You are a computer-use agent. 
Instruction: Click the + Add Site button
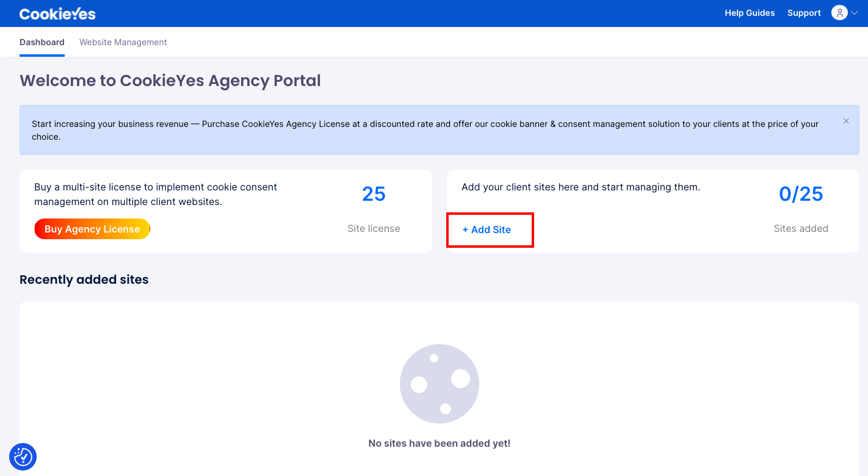tap(486, 229)
